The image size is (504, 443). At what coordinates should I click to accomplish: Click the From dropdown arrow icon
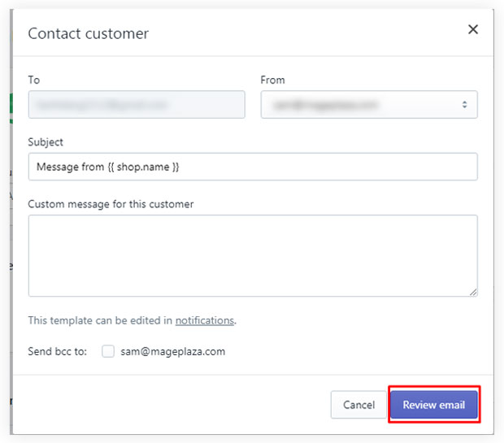[x=464, y=105]
